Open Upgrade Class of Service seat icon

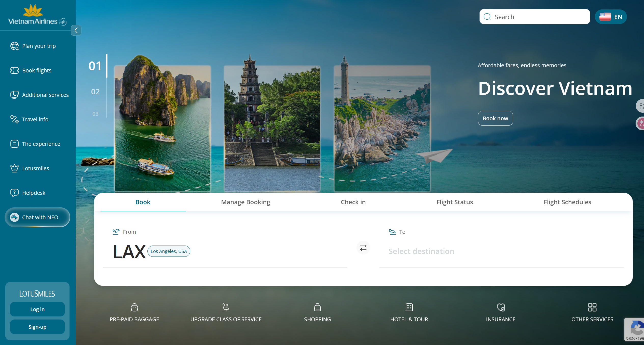[x=226, y=308]
